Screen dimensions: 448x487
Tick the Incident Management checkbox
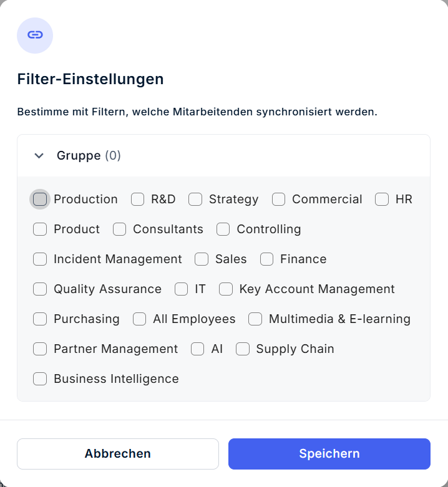[40, 259]
